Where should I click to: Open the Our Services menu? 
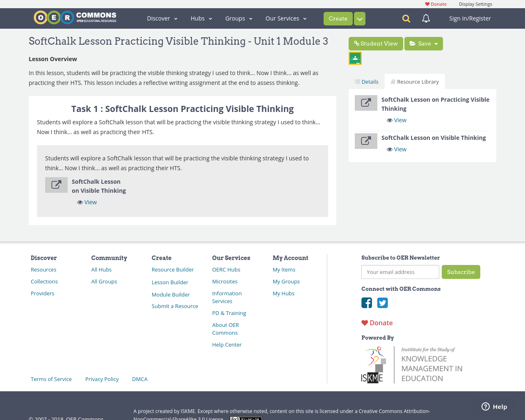285,18
